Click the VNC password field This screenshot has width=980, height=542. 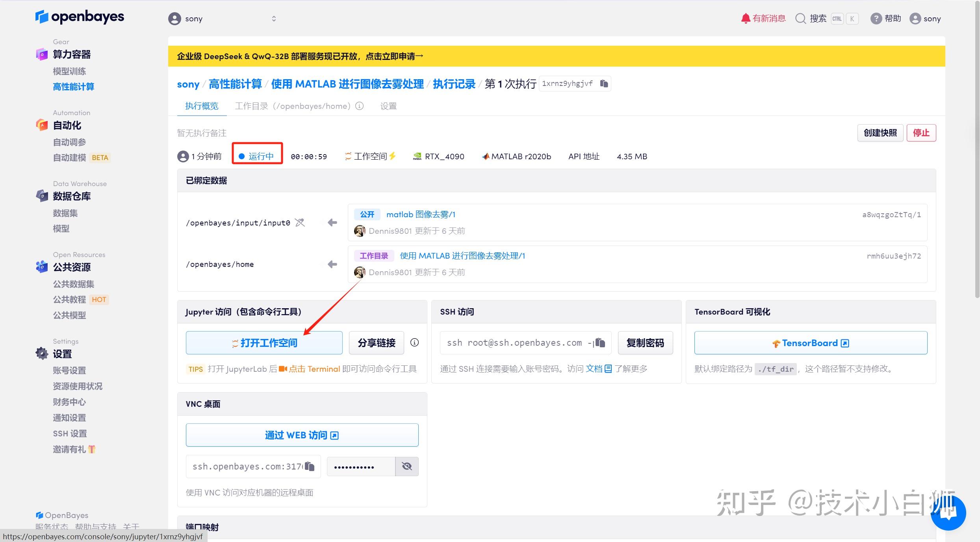361,467
